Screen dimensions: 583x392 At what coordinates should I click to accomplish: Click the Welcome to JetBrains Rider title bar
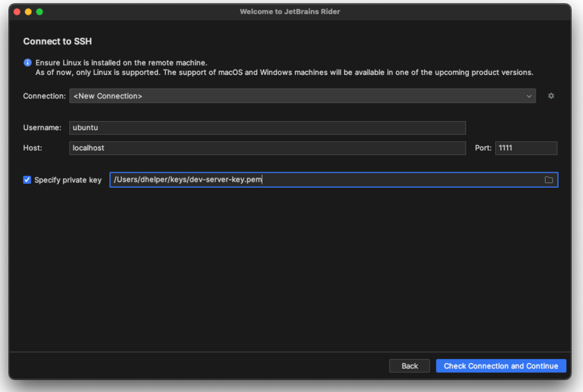291,11
